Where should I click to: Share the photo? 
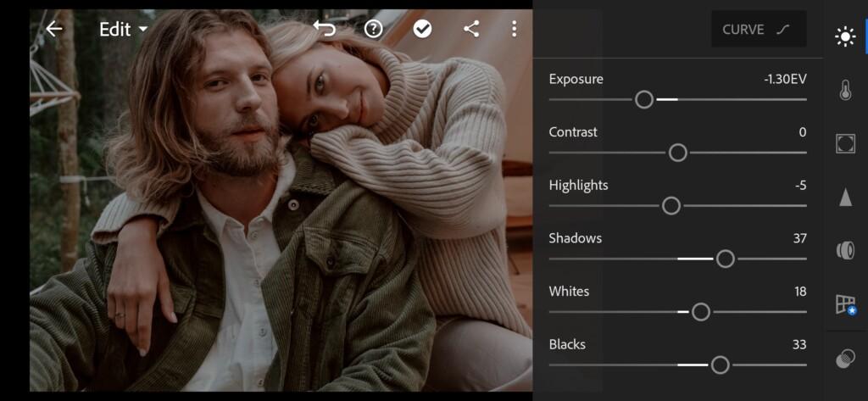(x=471, y=29)
